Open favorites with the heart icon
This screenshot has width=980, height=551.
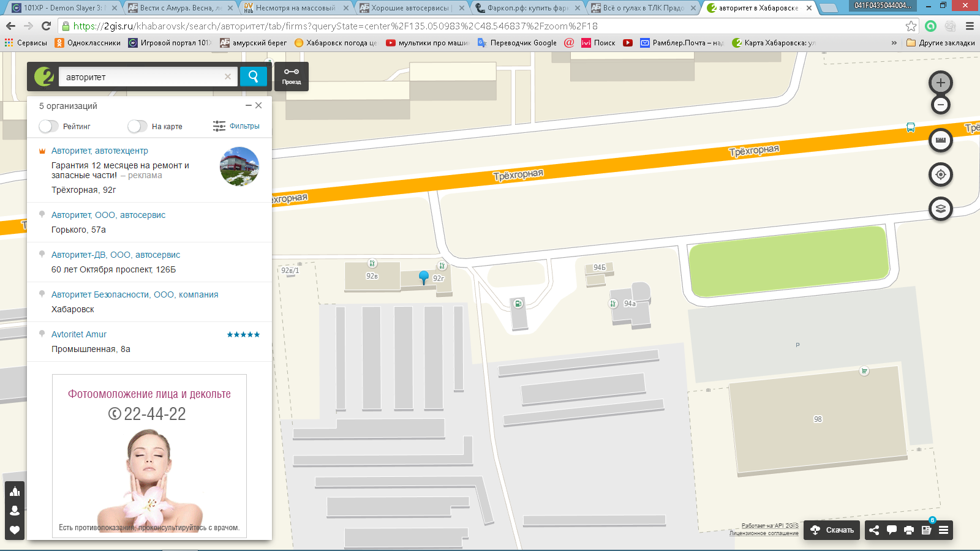click(15, 530)
